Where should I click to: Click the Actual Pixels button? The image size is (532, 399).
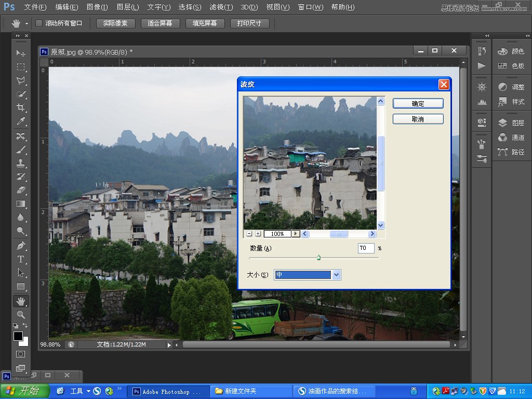[115, 23]
